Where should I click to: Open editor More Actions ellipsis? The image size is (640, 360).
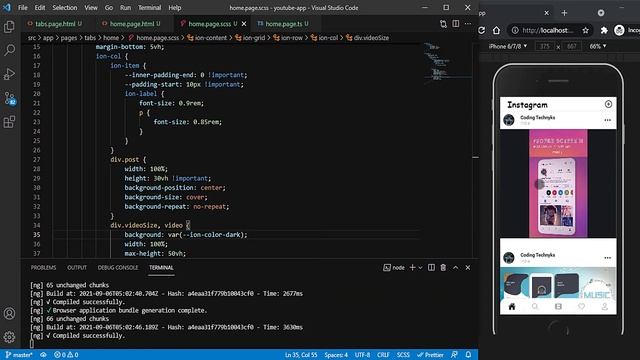click(468, 24)
